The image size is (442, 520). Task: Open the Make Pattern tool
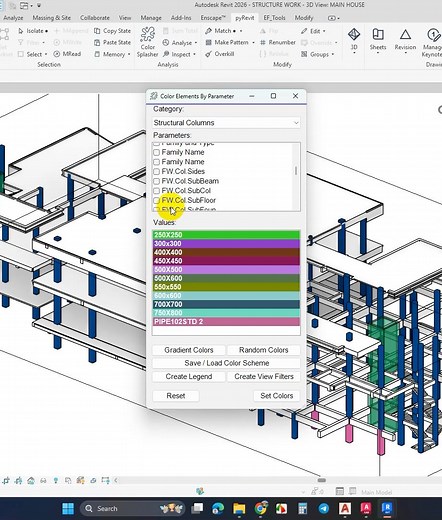pyautogui.click(x=227, y=42)
